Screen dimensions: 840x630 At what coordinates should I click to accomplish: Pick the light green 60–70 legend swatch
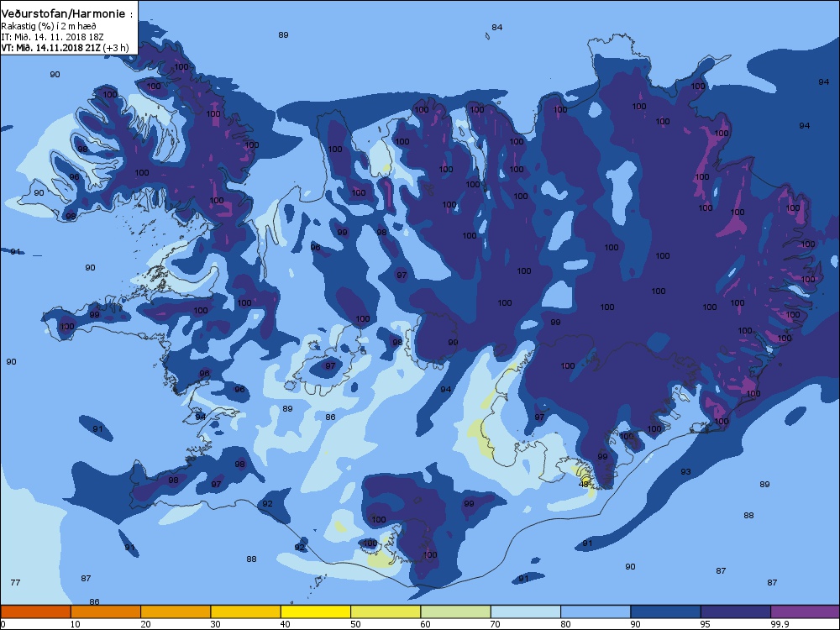tap(456, 612)
